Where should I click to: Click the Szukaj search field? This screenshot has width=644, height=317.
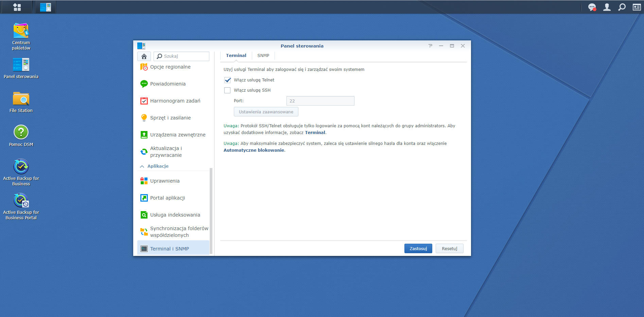coord(181,56)
